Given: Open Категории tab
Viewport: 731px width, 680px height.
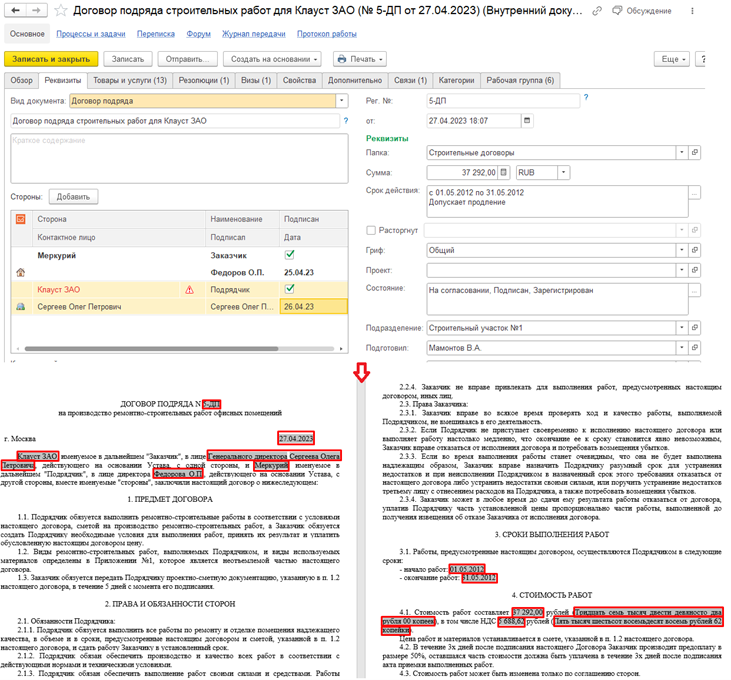Looking at the screenshot, I should point(456,80).
